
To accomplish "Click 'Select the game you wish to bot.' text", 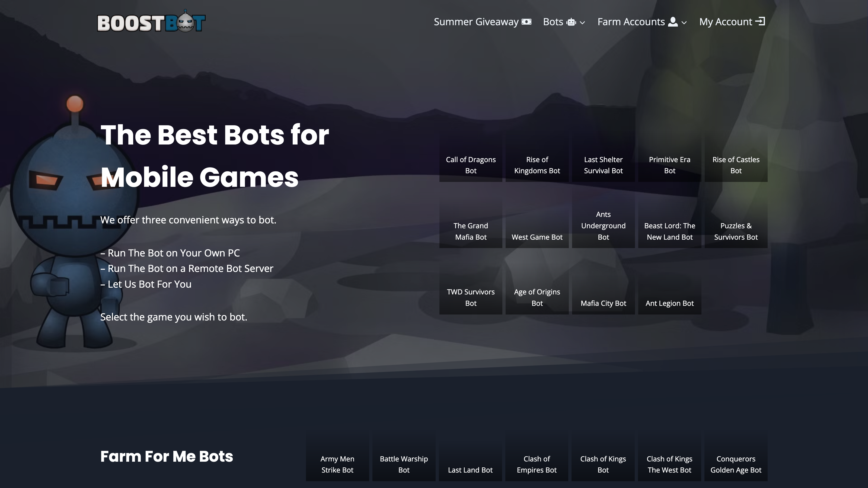I will point(174,317).
